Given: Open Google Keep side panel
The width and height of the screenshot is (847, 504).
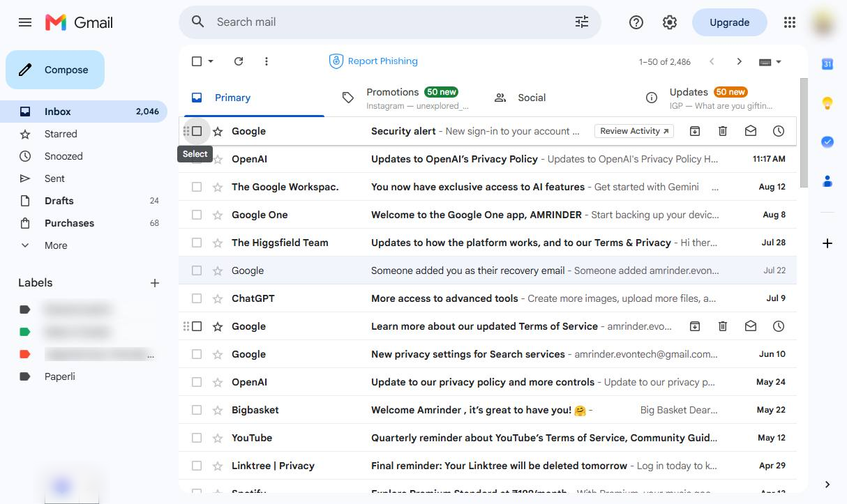Looking at the screenshot, I should click(x=827, y=103).
